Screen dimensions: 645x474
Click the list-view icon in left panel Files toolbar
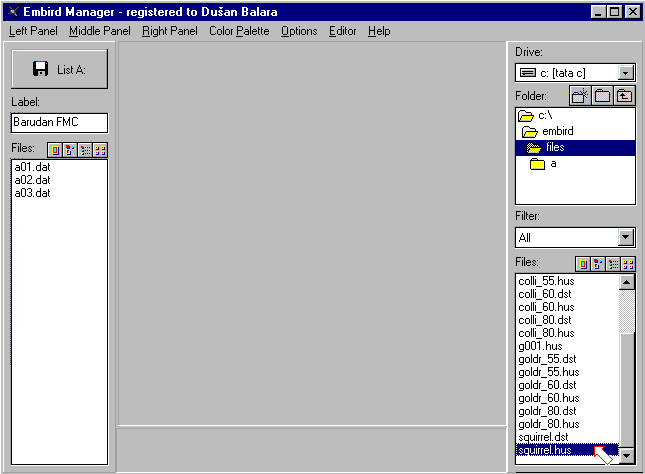(x=85, y=150)
